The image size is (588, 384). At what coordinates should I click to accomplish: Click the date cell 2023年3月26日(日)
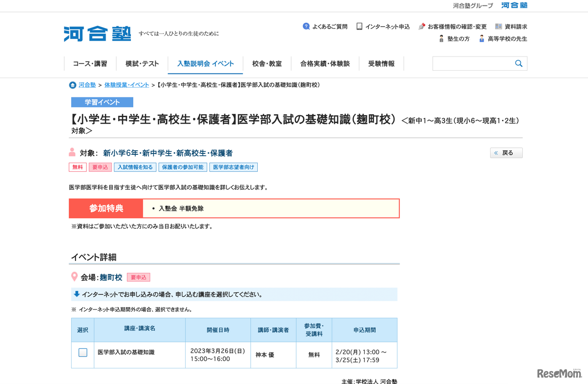[218, 355]
